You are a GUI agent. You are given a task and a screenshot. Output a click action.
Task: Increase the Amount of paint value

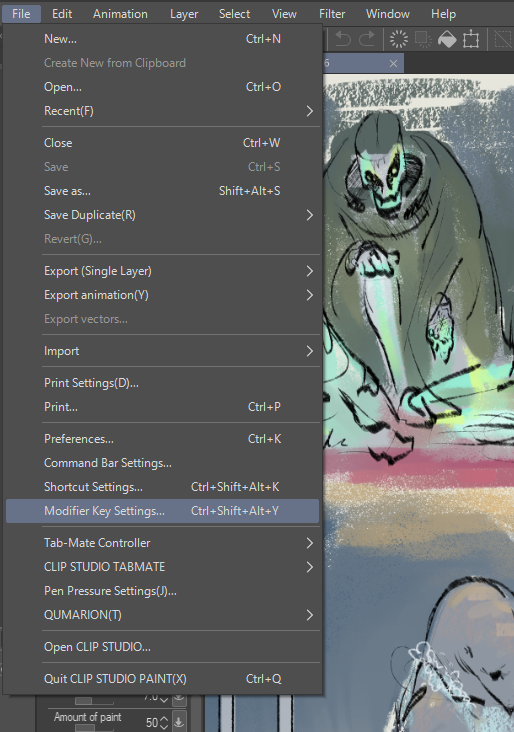(164, 718)
